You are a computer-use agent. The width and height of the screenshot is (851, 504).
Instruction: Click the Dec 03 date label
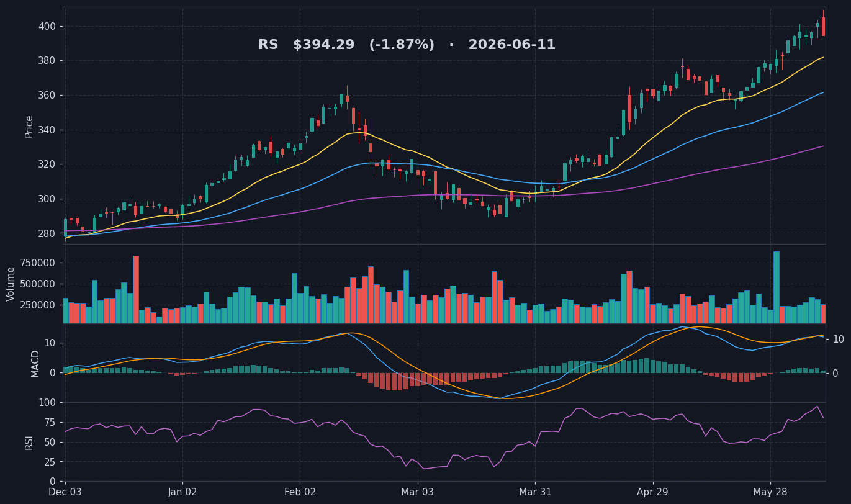tap(65, 492)
